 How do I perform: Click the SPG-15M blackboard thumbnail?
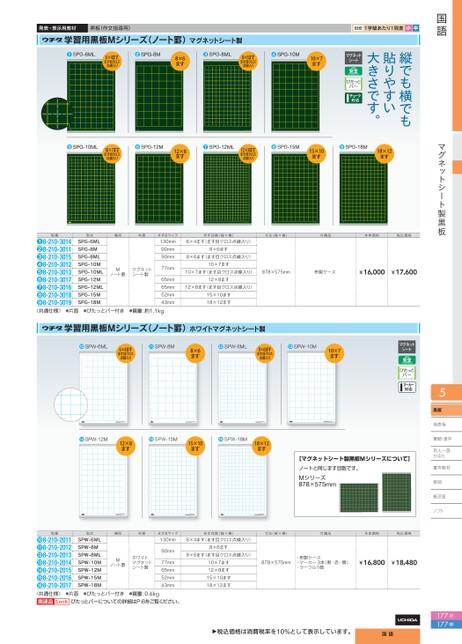pos(295,189)
